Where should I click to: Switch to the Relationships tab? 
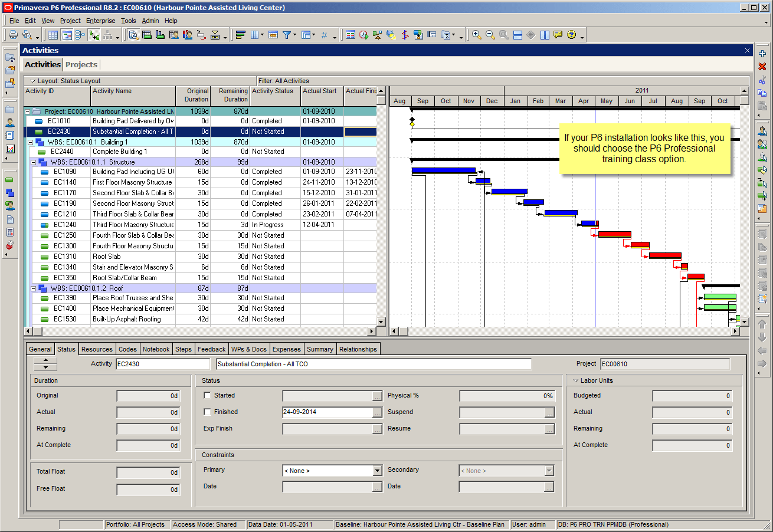pos(358,349)
